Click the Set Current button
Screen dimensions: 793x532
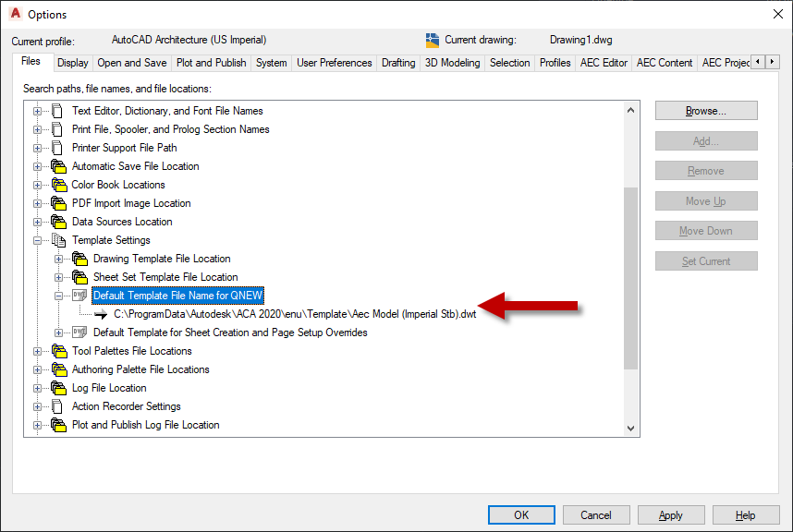click(706, 261)
